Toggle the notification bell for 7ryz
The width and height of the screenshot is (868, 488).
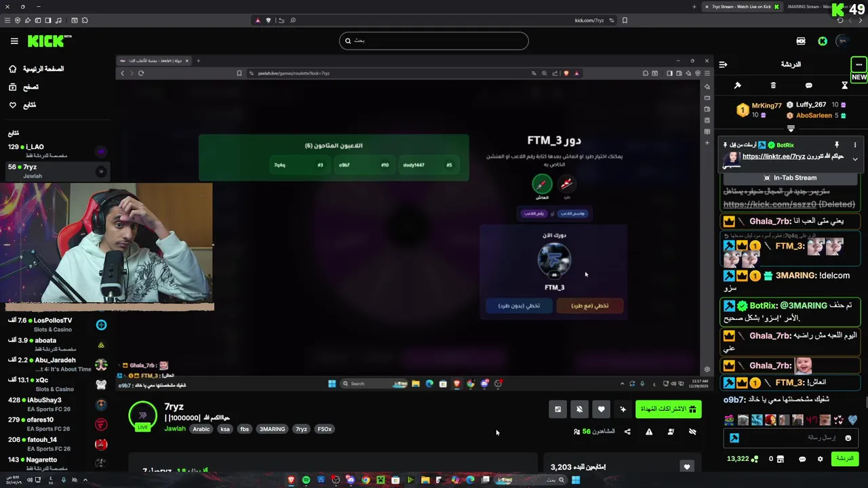click(580, 409)
